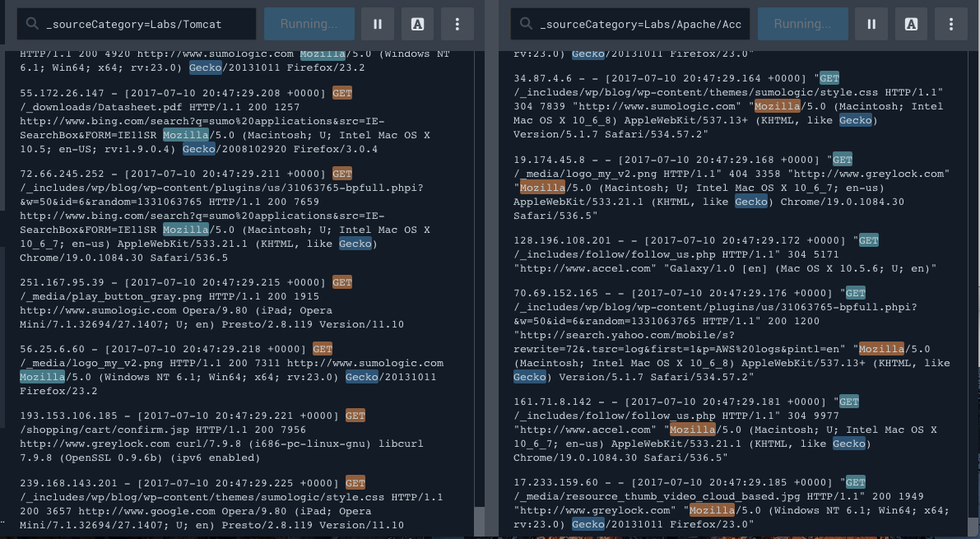This screenshot has width=980, height=539.
Task: Click highlighted Gecko in the 17.233.159.60 entry
Action: (x=588, y=524)
